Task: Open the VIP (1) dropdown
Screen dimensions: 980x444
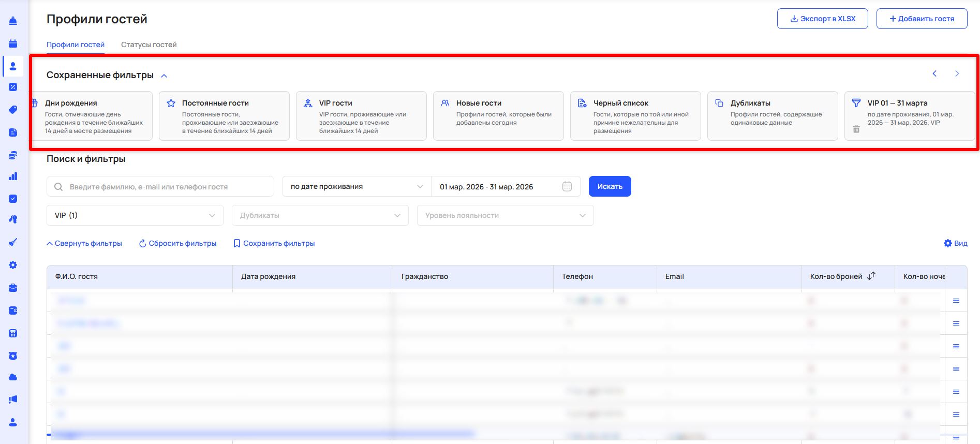Action: click(135, 215)
